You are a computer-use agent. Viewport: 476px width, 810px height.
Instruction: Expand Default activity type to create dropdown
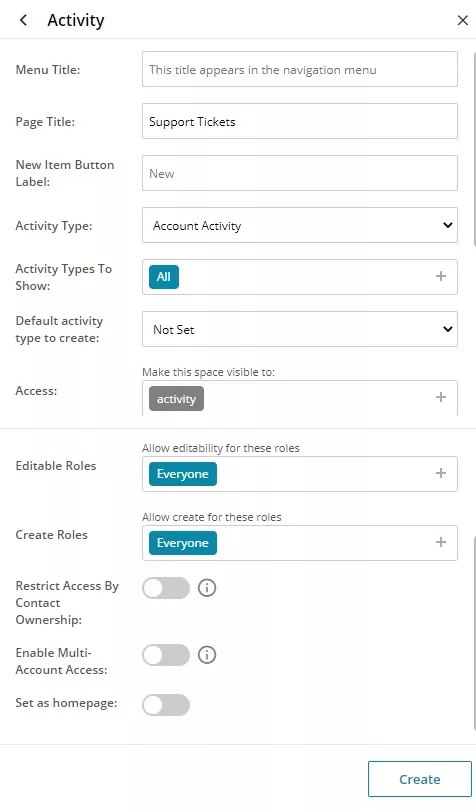300,329
